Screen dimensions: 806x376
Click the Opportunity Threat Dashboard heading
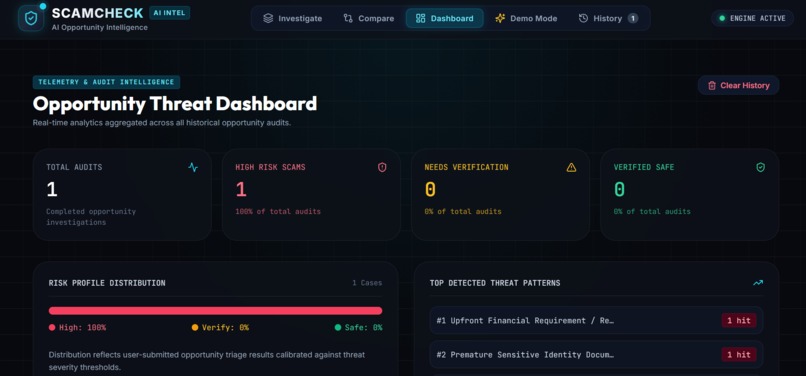(x=175, y=104)
